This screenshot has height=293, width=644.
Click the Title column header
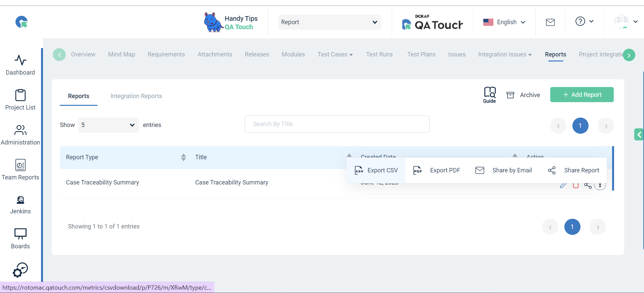[201, 157]
